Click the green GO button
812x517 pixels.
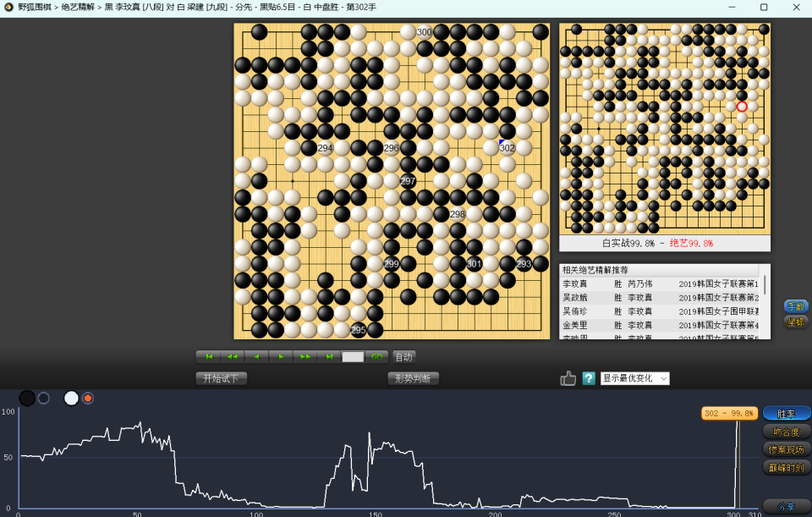coord(376,357)
